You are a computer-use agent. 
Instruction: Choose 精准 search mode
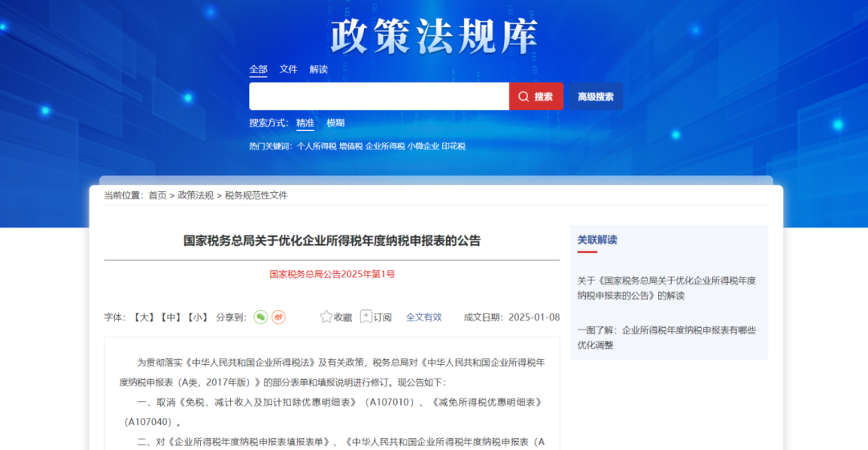305,123
